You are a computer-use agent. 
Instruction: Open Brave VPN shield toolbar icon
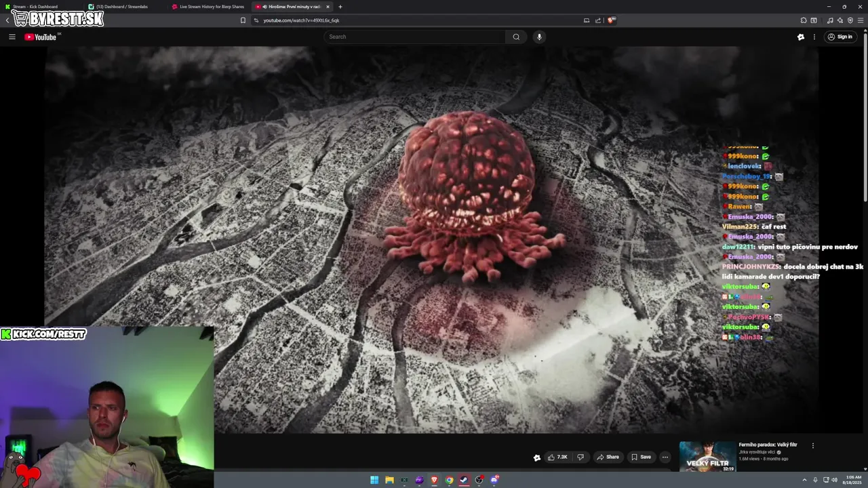pos(850,20)
